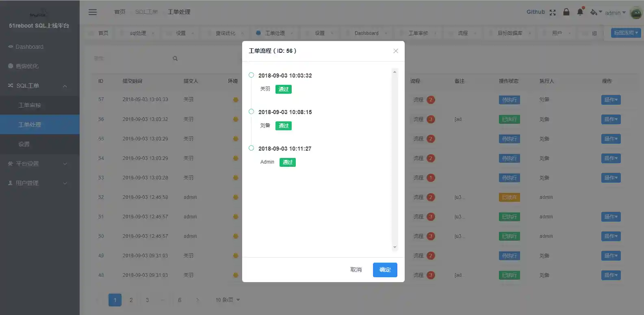Image resolution: width=644 pixels, height=315 pixels.
Task: Go to page 3 of the table
Action: 147,300
